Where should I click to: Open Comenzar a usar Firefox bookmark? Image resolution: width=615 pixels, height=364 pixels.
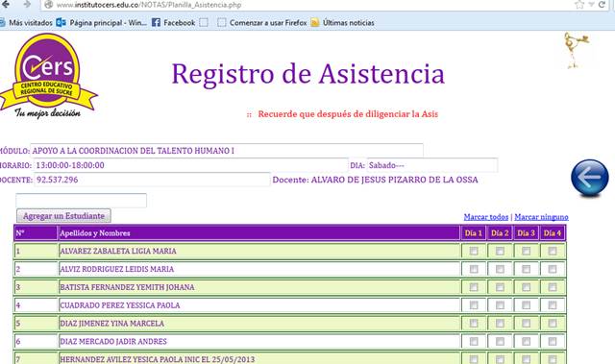tap(262, 23)
